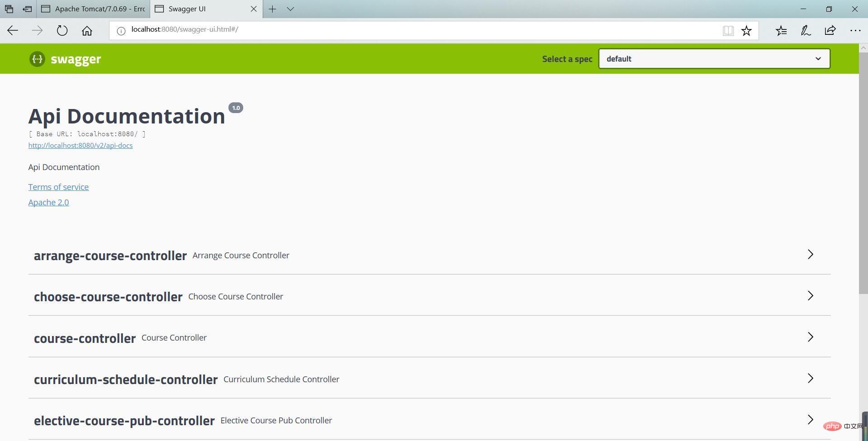Click the address bar URL field
The height and width of the screenshot is (441, 868).
coord(407,30)
